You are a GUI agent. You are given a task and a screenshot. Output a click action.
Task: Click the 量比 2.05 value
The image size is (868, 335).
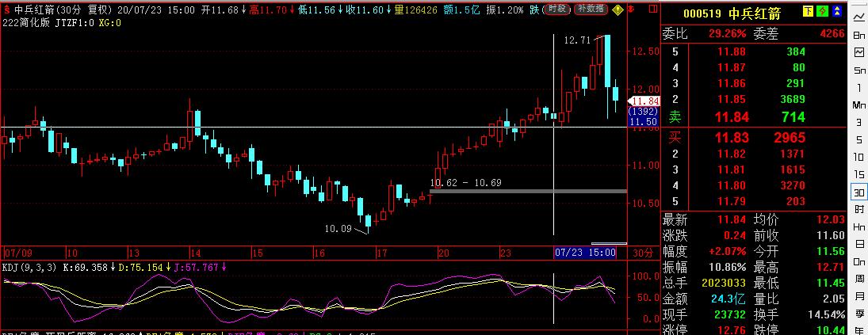click(835, 299)
